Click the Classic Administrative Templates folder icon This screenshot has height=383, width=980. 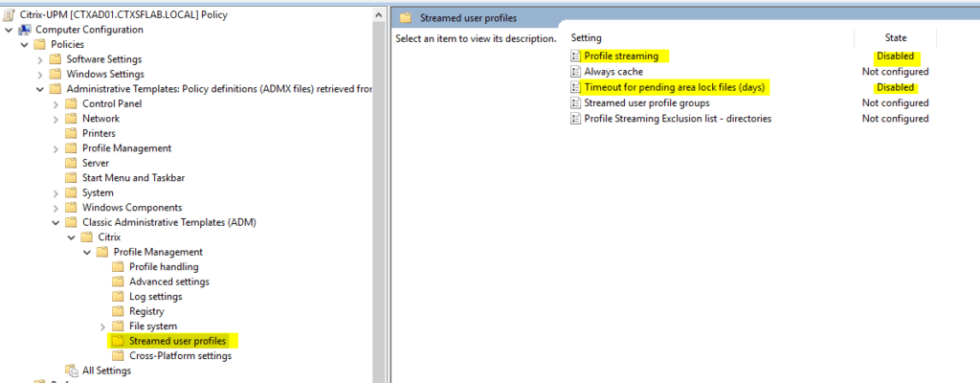pyautogui.click(x=72, y=222)
